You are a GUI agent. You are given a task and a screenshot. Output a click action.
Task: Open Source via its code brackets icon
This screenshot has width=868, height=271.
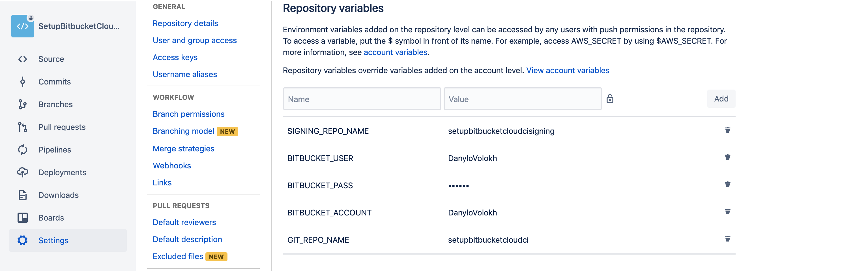click(x=23, y=59)
